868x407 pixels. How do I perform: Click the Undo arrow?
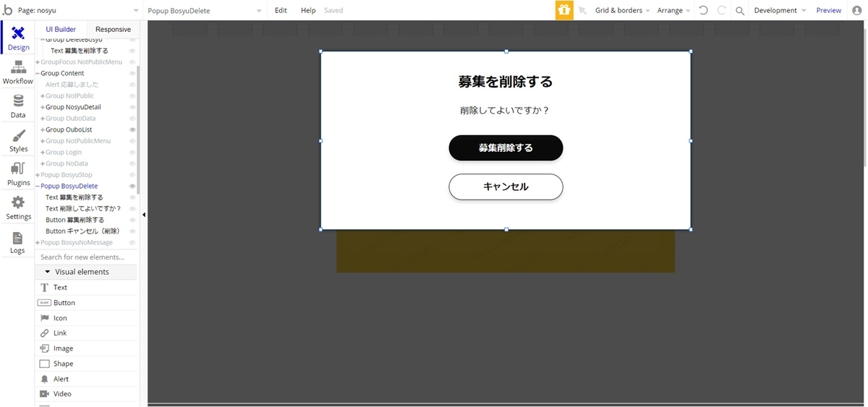pyautogui.click(x=703, y=10)
